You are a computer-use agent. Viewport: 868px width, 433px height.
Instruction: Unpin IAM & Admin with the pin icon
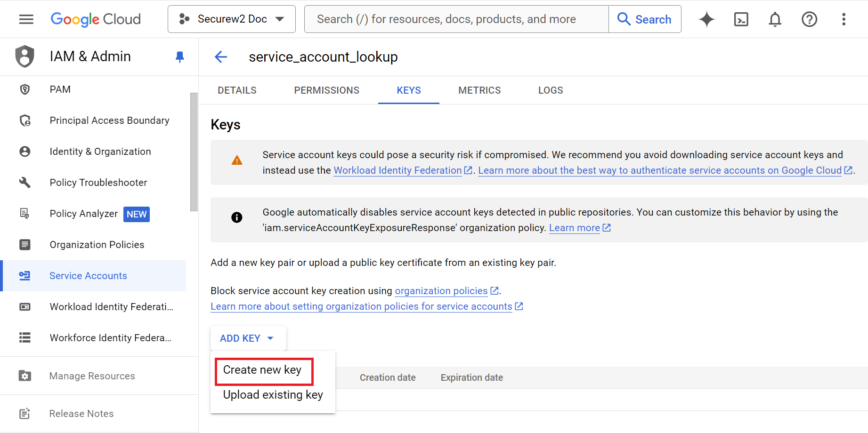pyautogui.click(x=179, y=57)
